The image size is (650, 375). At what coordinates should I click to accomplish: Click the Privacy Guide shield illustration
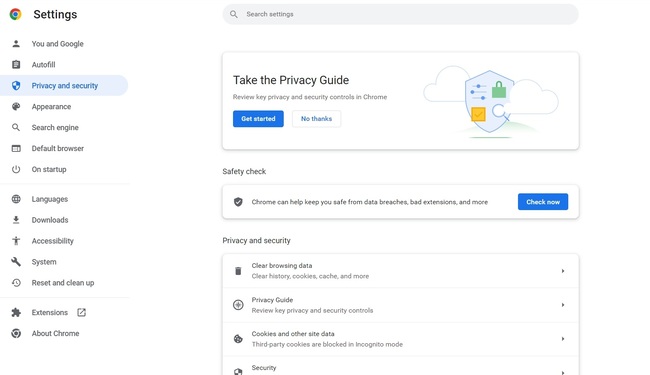pos(490,102)
